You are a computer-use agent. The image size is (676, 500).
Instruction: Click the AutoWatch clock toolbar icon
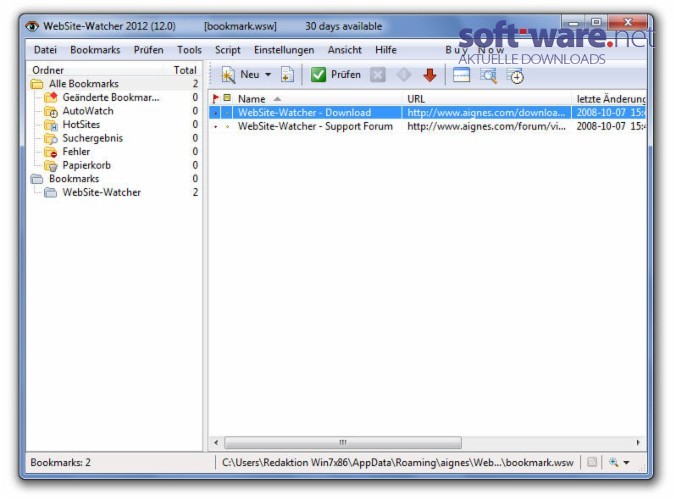pyautogui.click(x=515, y=76)
